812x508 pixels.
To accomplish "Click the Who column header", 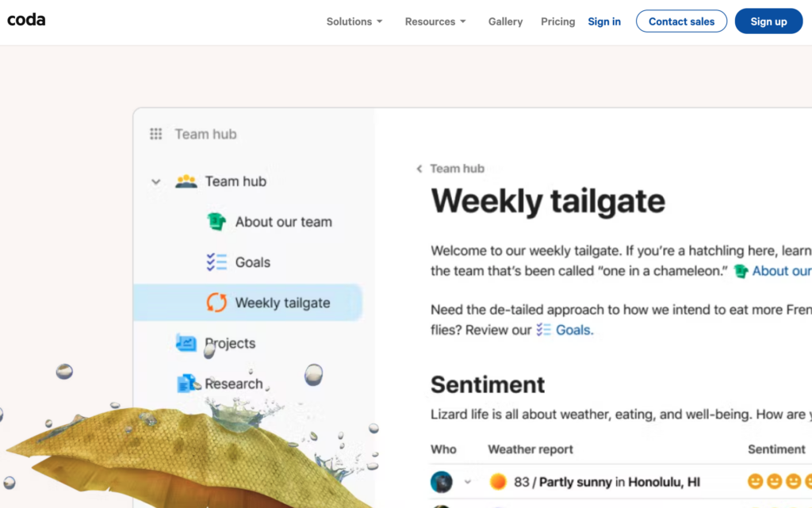I will click(444, 449).
